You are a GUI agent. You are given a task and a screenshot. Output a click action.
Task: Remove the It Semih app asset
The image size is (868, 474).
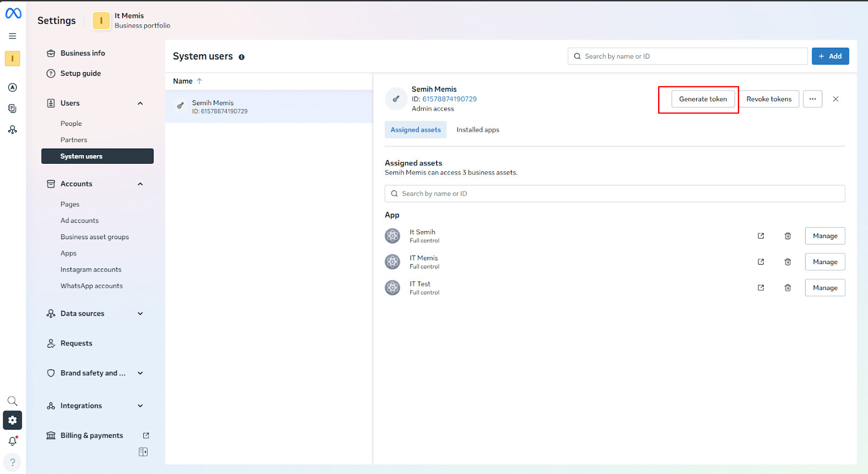[788, 236]
